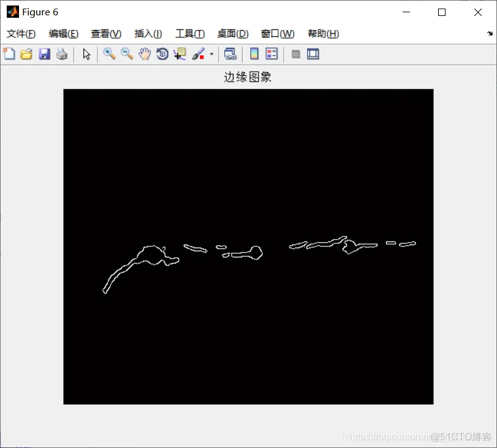Viewport: 497px width, 448px height.
Task: Open the Brush tool color dropdown arrow
Action: pos(211,54)
